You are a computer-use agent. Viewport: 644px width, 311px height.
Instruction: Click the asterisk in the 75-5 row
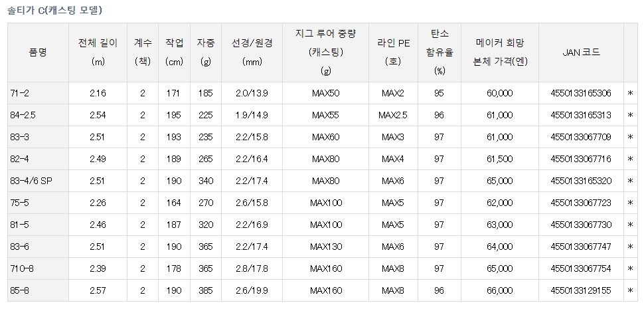pos(630,203)
